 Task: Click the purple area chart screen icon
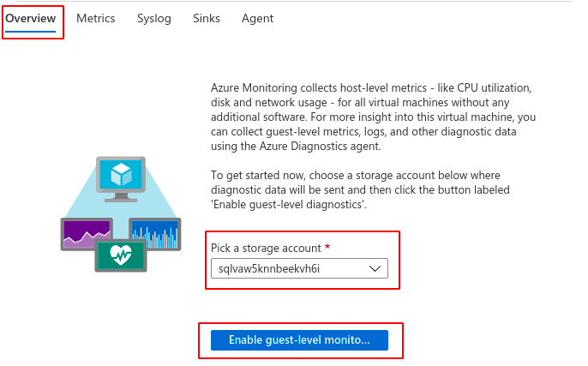[x=85, y=233]
